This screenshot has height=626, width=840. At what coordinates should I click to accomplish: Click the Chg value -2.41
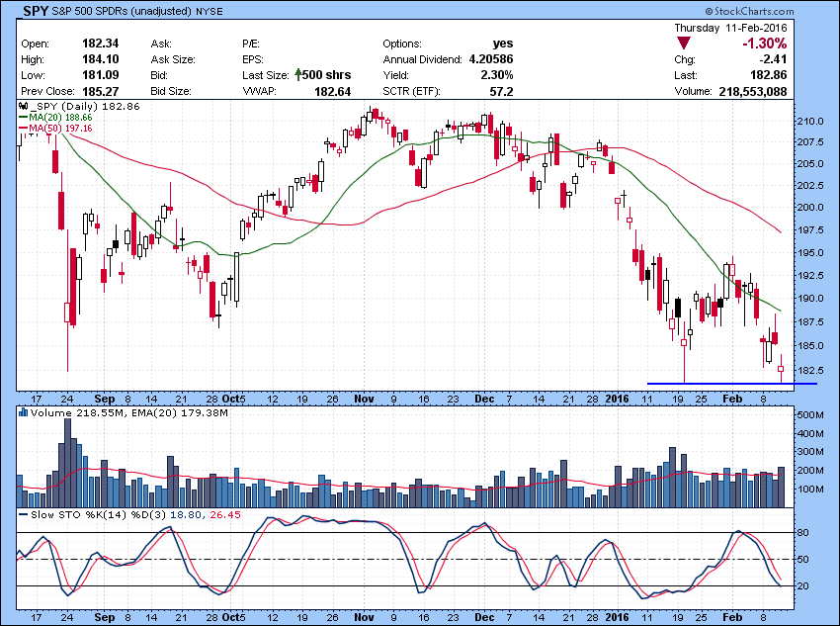tap(774, 59)
